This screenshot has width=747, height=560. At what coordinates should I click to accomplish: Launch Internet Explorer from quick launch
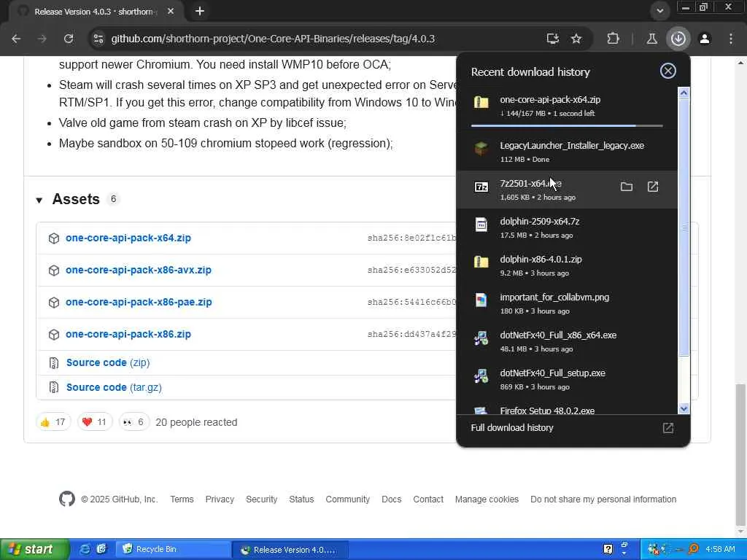click(85, 549)
